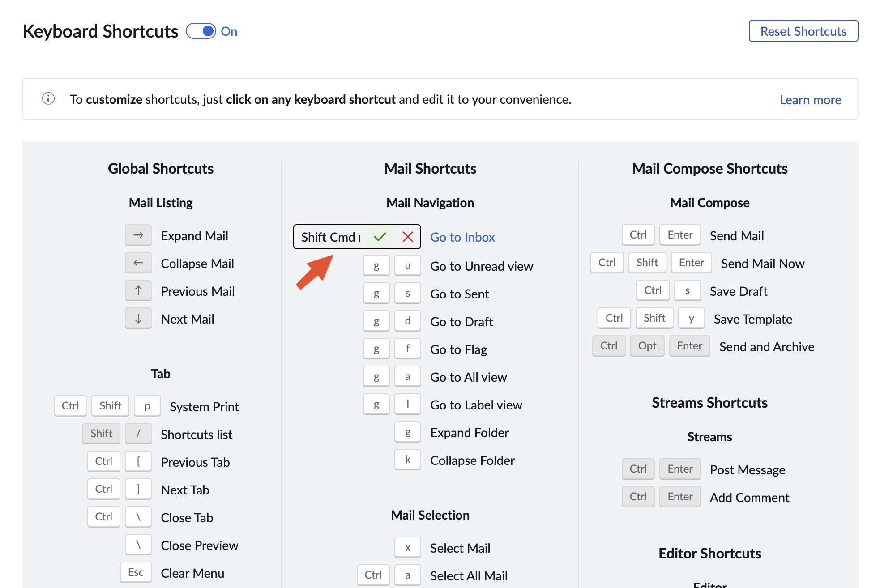Image resolution: width=880 pixels, height=588 pixels.
Task: Click the Reset Shortcuts button
Action: pos(803,31)
